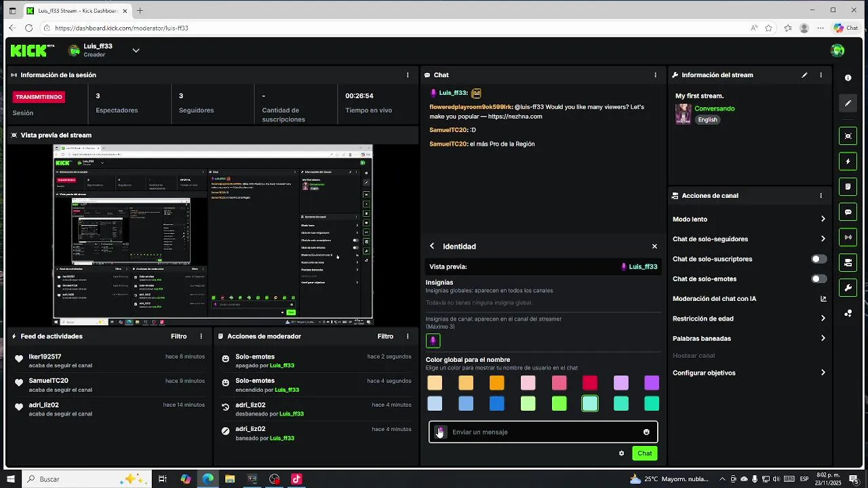
Task: Pick the dark blue name color swatch
Action: pyautogui.click(x=497, y=404)
